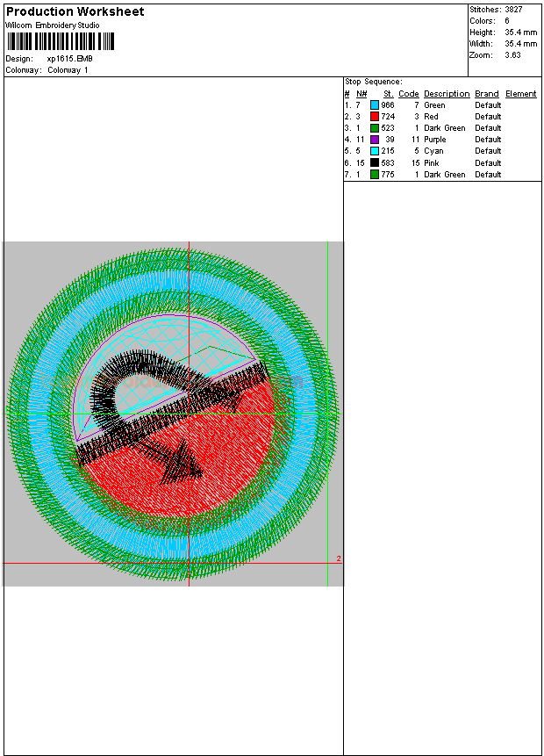Select code 15 in the Pink row
This screenshot has width=544, height=756.
pos(416,163)
